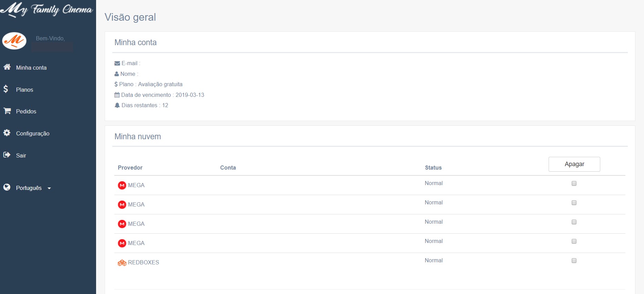644x294 pixels.
Task: Click the person icon next to Nome
Action: point(117,74)
